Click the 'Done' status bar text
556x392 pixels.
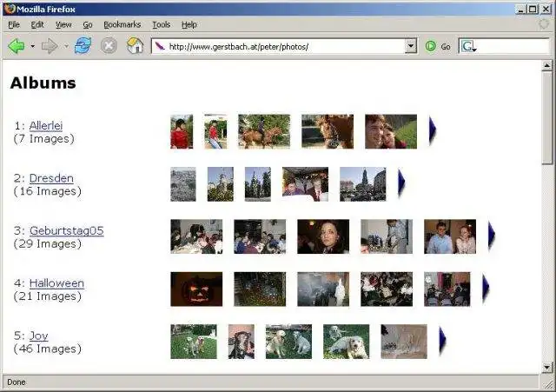click(x=17, y=382)
